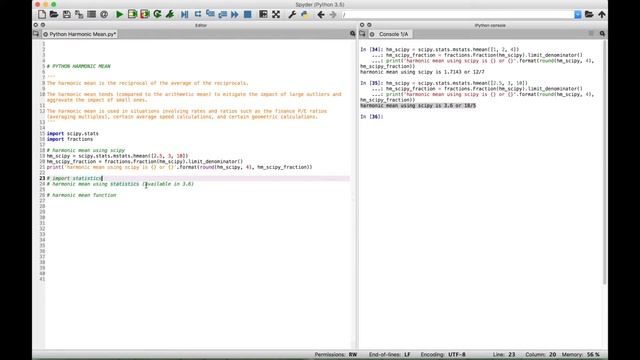Click the '# harmonic mean using scipy' comment

click(86, 150)
